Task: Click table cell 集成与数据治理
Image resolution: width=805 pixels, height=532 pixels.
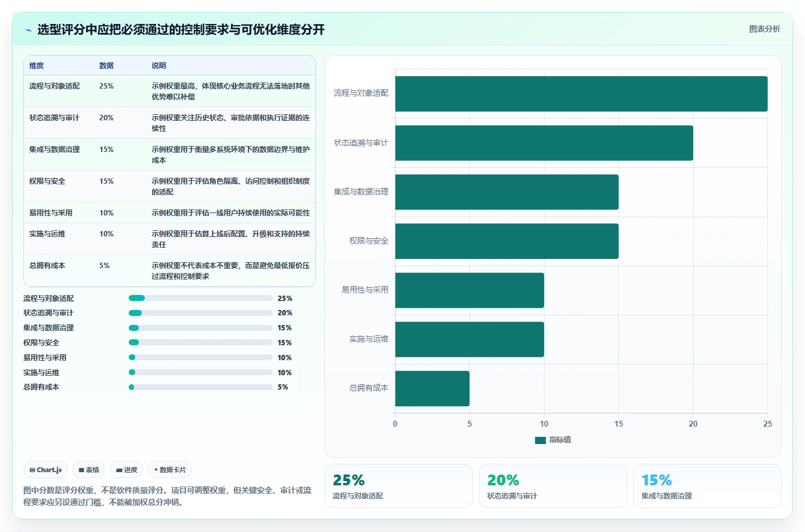Action: 54,150
